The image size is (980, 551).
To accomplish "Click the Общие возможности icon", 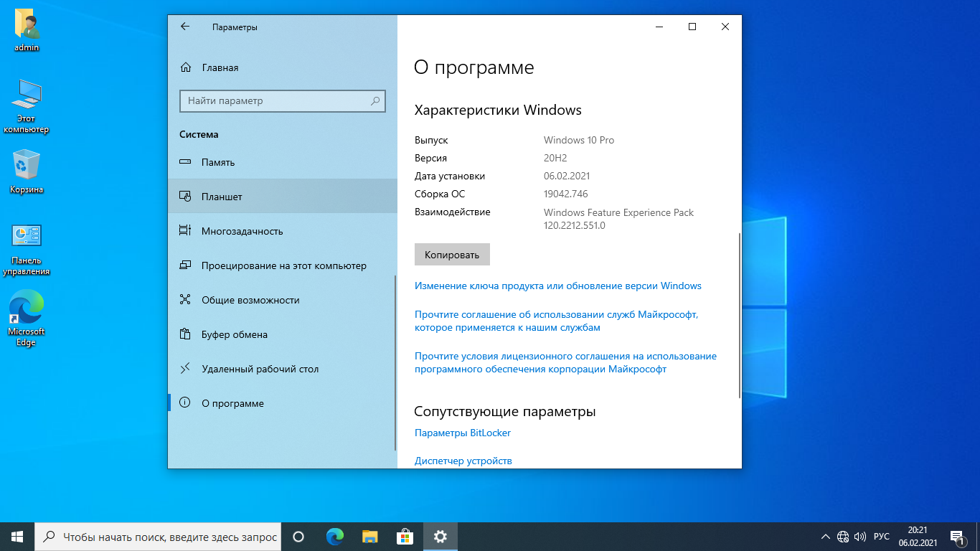I will click(185, 300).
